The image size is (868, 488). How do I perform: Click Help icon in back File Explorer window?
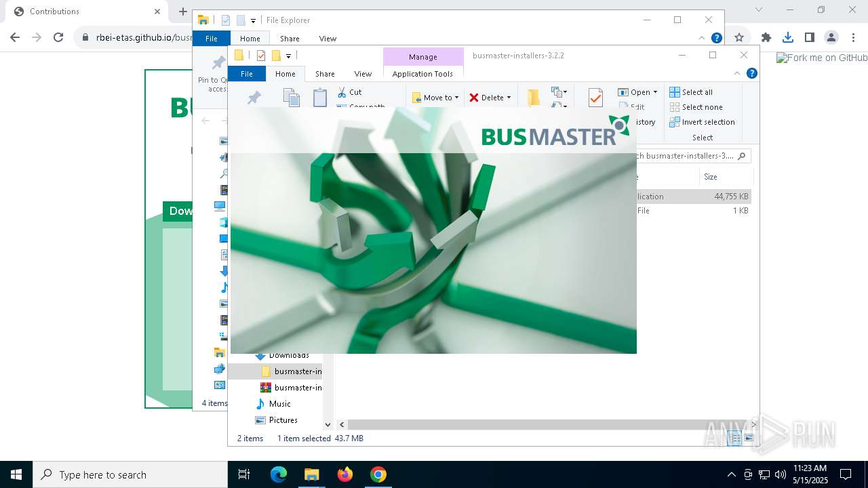point(716,38)
